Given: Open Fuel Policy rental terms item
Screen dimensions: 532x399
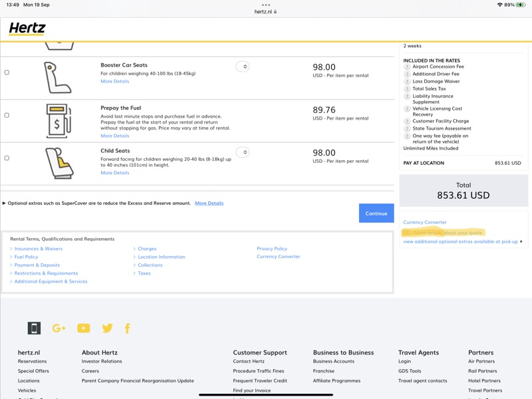Looking at the screenshot, I should pos(27,257).
